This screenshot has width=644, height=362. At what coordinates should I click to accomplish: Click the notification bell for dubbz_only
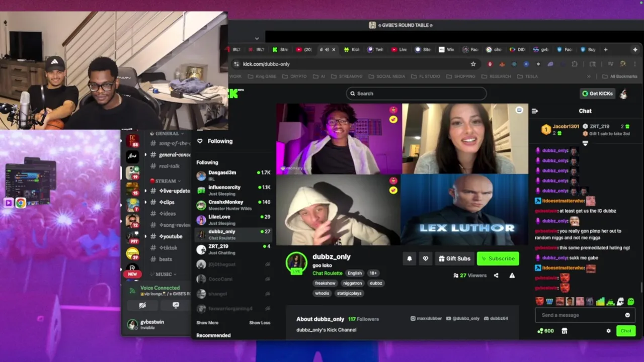[x=409, y=258]
